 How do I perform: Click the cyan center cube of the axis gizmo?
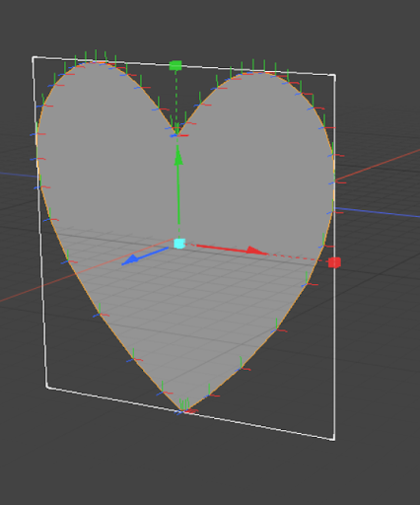179,244
